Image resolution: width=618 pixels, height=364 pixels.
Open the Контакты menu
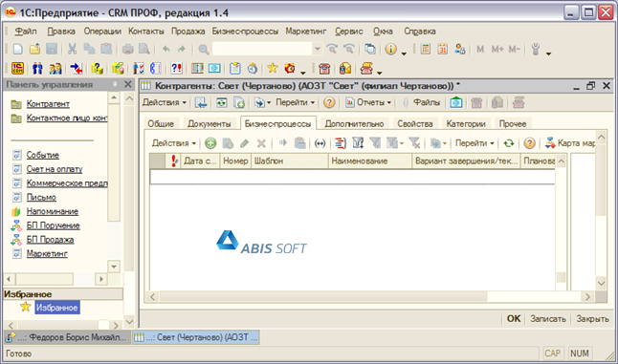click(145, 32)
